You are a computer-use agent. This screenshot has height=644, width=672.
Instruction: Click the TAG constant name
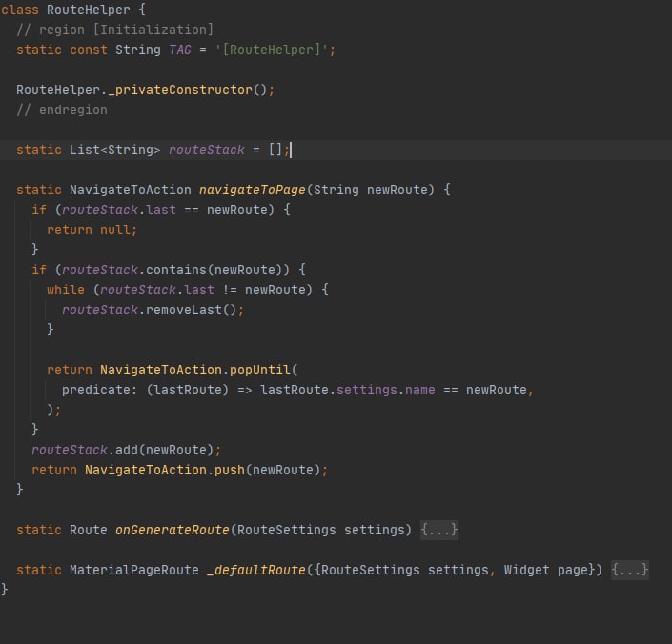pos(180,50)
